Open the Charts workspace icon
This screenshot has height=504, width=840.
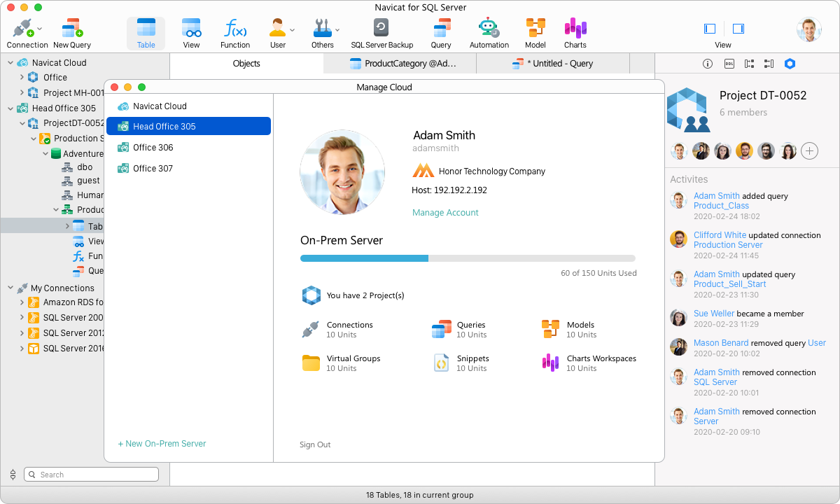point(575,31)
